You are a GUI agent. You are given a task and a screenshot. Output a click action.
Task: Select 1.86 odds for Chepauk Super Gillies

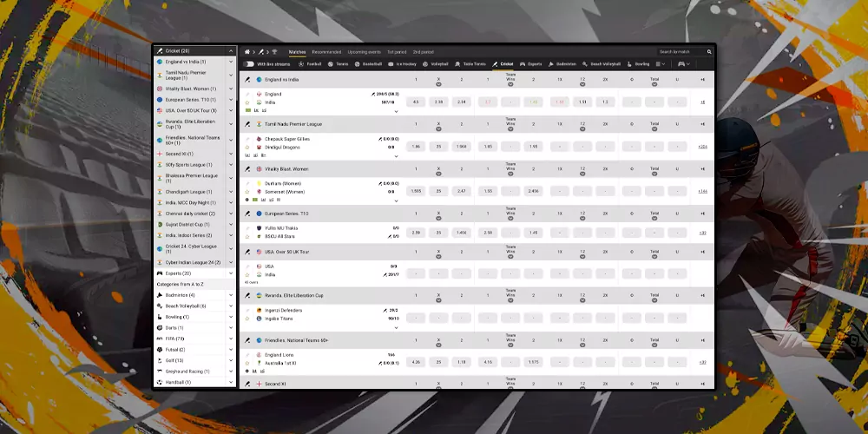(x=416, y=147)
